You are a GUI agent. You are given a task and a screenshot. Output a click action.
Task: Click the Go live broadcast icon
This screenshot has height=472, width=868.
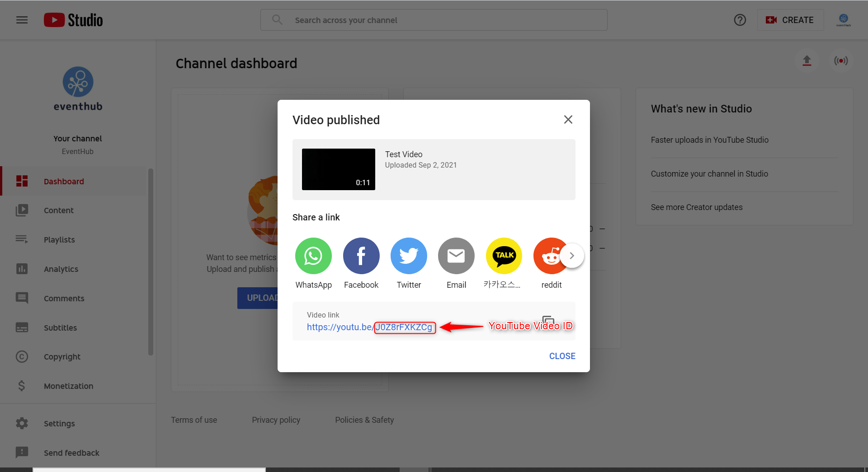tap(841, 61)
